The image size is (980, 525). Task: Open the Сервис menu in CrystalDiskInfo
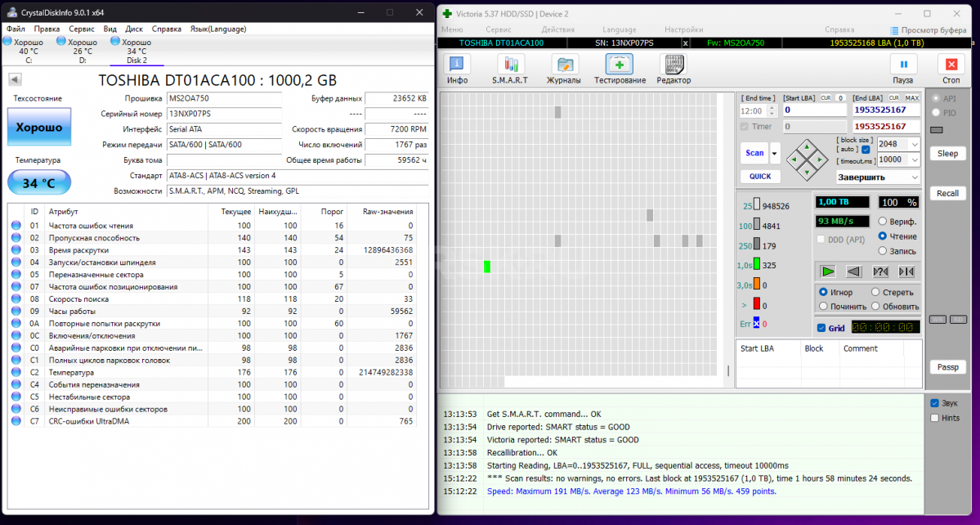(82, 29)
